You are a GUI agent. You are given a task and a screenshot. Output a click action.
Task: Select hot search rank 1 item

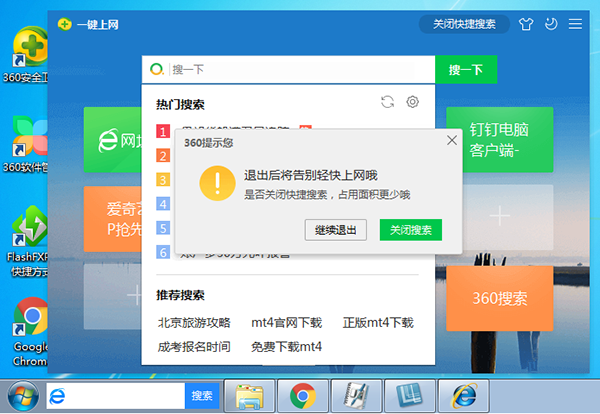click(x=163, y=131)
